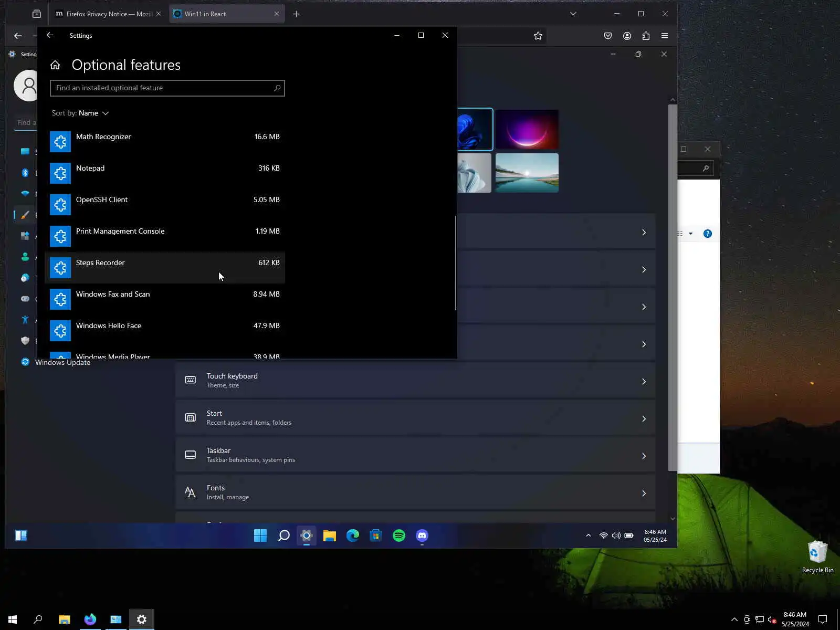Choose the lake sunrise theme thumbnail

pos(527,173)
